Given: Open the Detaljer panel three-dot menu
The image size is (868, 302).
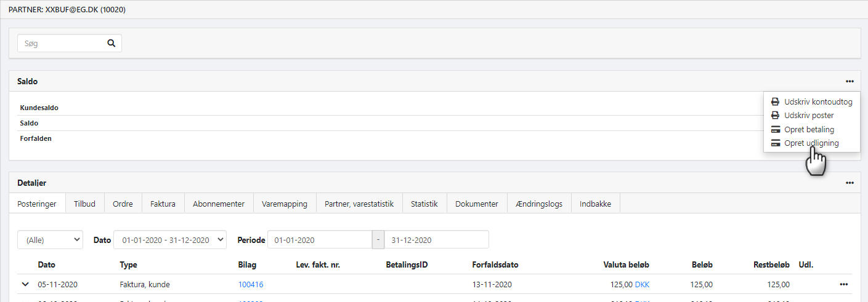Looking at the screenshot, I should (850, 183).
